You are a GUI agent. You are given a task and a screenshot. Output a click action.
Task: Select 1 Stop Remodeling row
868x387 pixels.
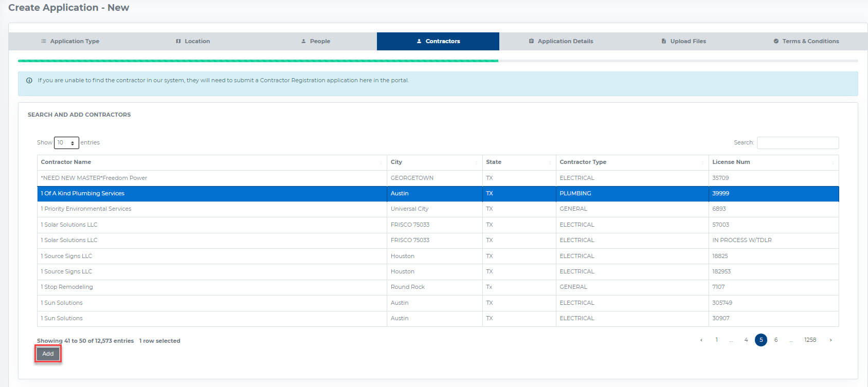point(438,287)
